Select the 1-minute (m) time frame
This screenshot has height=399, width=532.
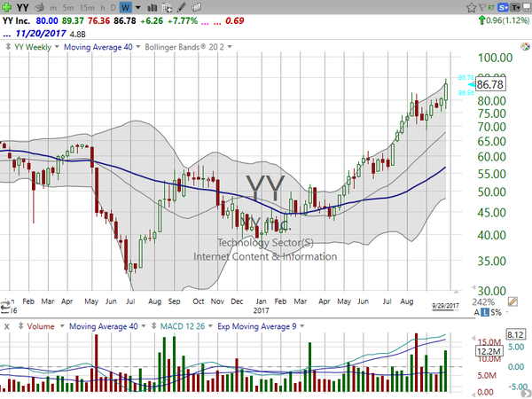53,7
